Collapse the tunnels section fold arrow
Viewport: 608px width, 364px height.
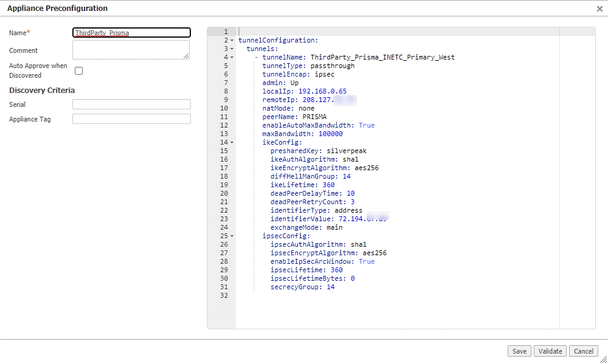[232, 49]
